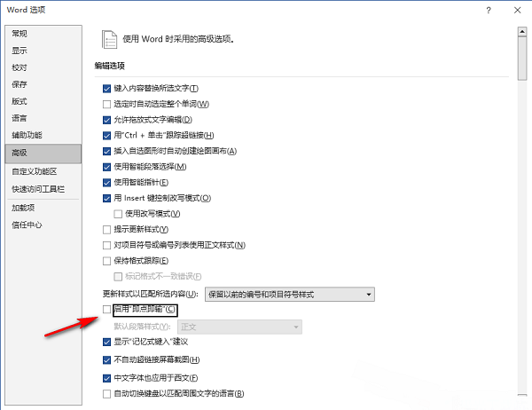Toggle 用 Insert 键控制改写模式
Screen dimensions: 532x410
pyautogui.click(x=107, y=199)
